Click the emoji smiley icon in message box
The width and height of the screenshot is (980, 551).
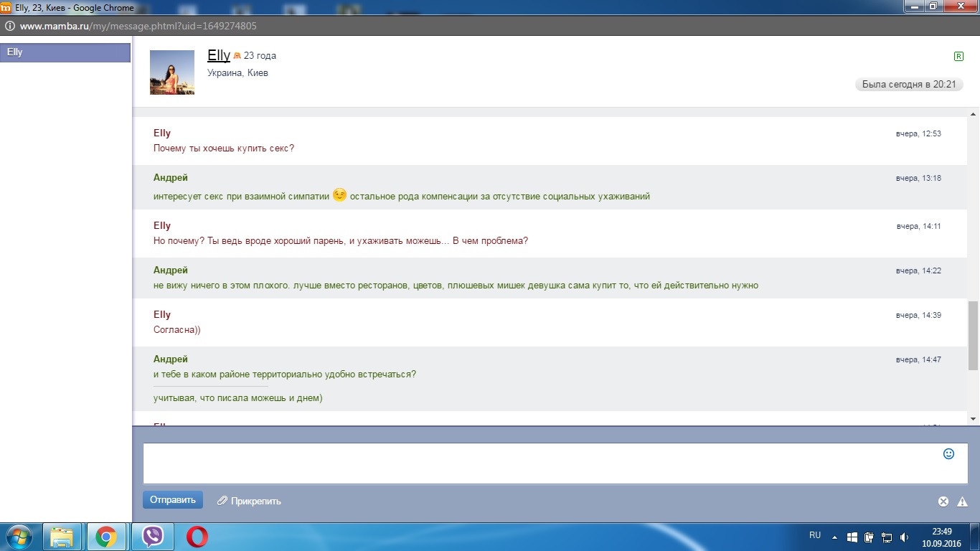point(948,454)
